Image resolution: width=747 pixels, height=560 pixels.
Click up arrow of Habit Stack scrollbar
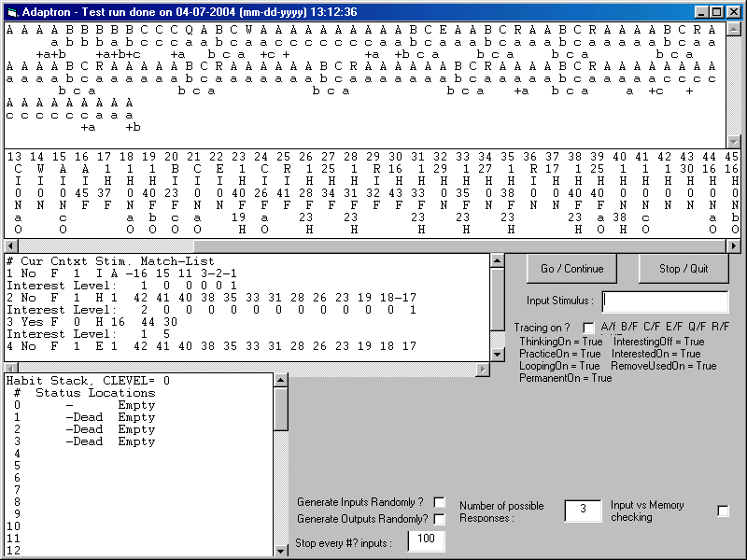281,380
